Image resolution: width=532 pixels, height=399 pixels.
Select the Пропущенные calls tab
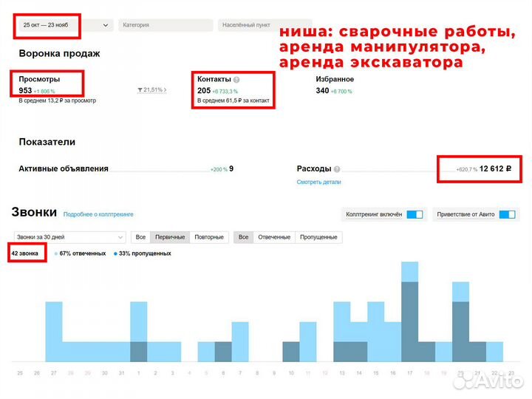[318, 237]
